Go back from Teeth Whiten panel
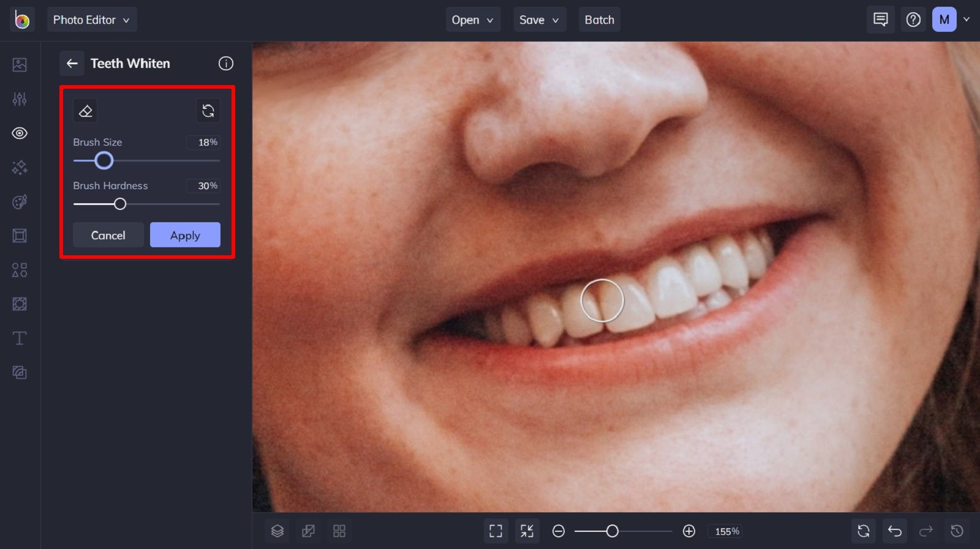Viewport: 980px width, 549px height. pyautogui.click(x=72, y=63)
